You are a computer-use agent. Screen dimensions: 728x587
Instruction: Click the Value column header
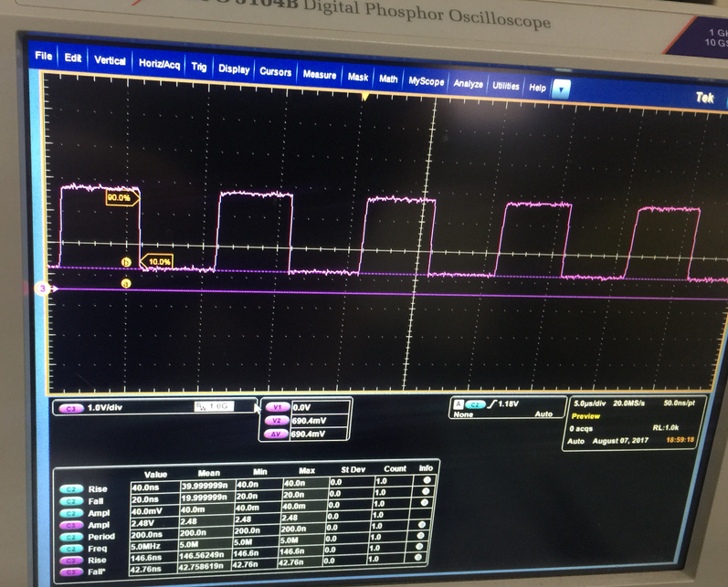pos(155,475)
